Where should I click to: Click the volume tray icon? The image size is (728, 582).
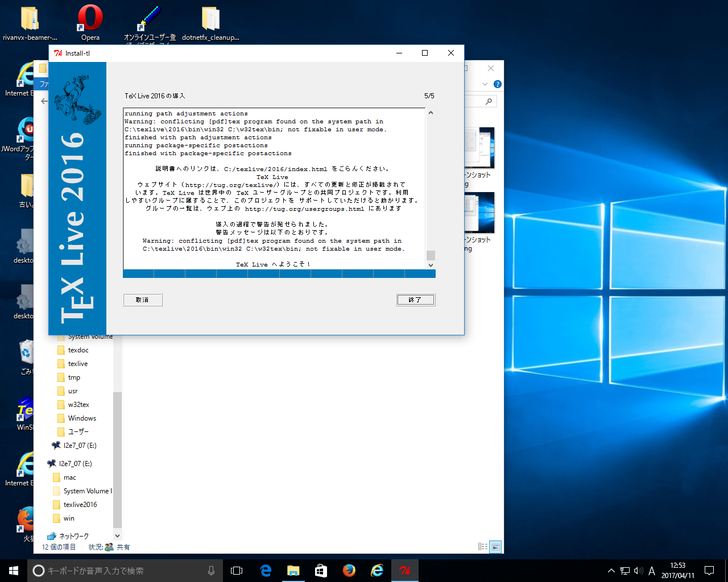click(638, 571)
